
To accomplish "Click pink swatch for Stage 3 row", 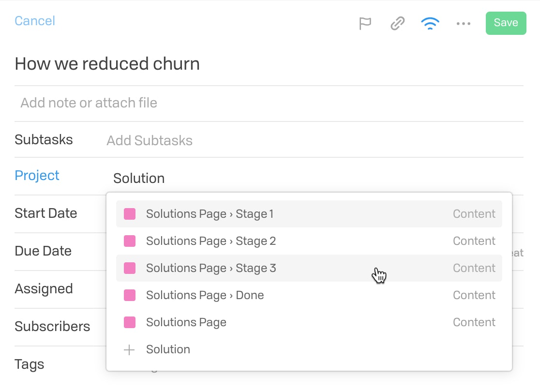I will [130, 268].
